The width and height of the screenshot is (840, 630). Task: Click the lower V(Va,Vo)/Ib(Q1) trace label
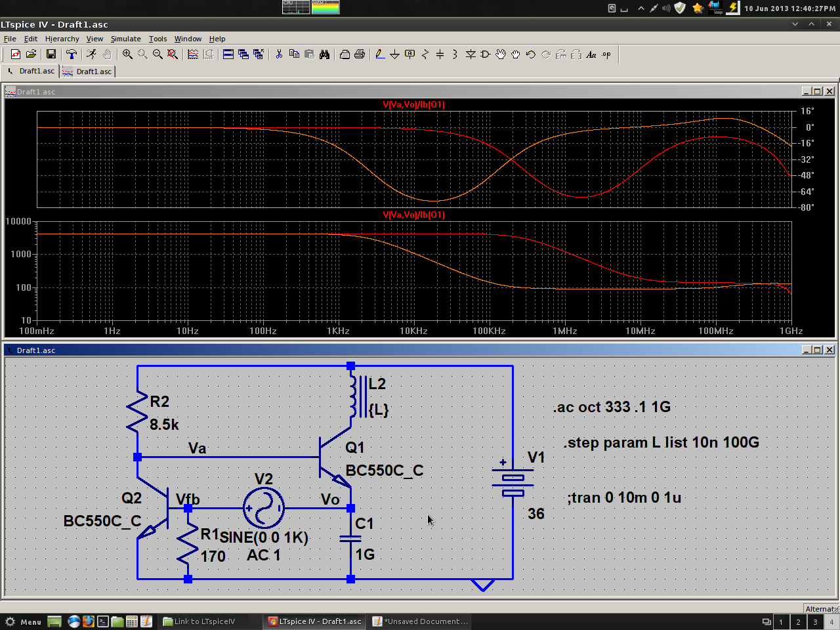click(x=413, y=215)
